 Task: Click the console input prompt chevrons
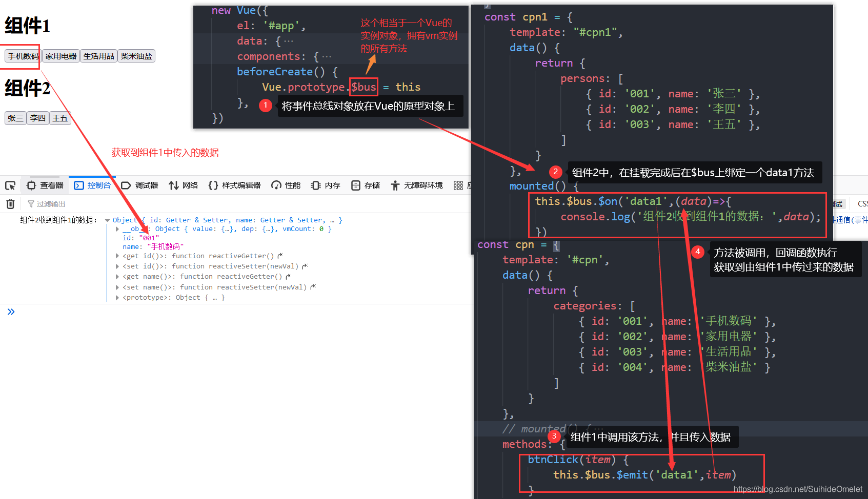[x=11, y=311]
